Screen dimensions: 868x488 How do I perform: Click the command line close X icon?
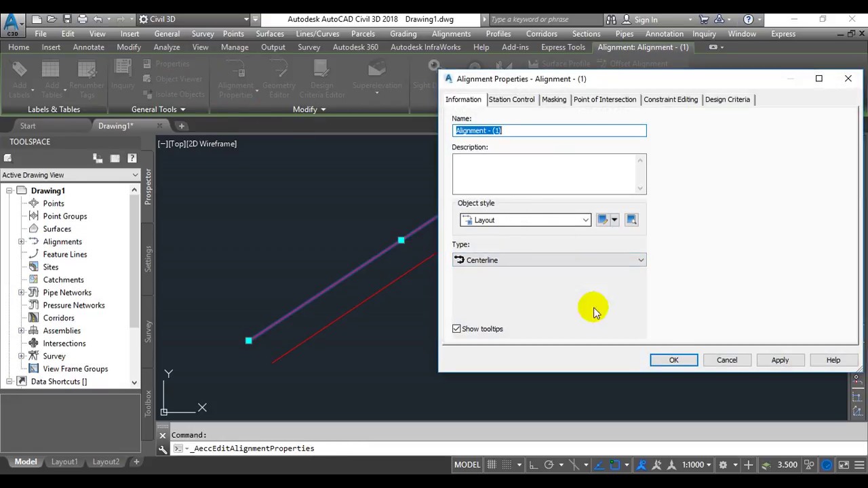163,435
